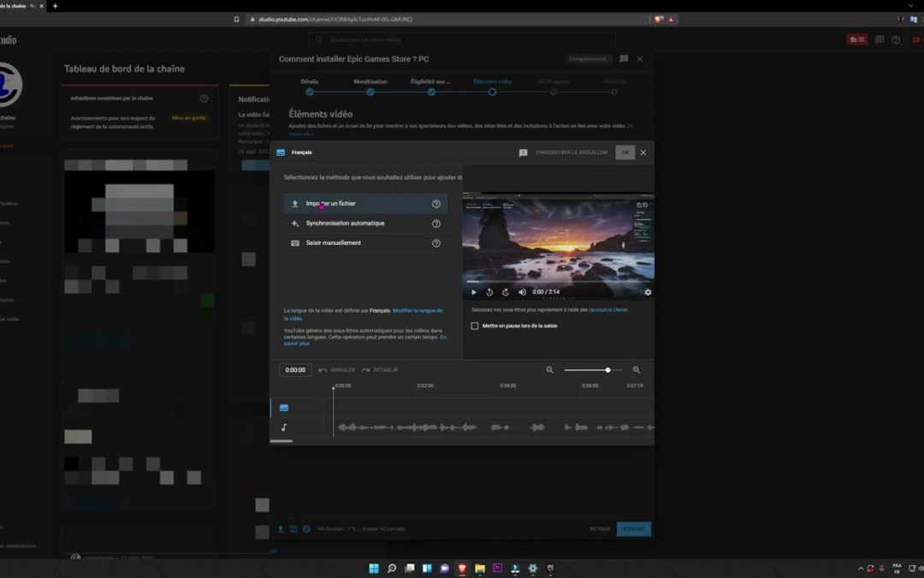Open help icon in Studio header
This screenshot has width=924, height=578.
pyautogui.click(x=896, y=39)
